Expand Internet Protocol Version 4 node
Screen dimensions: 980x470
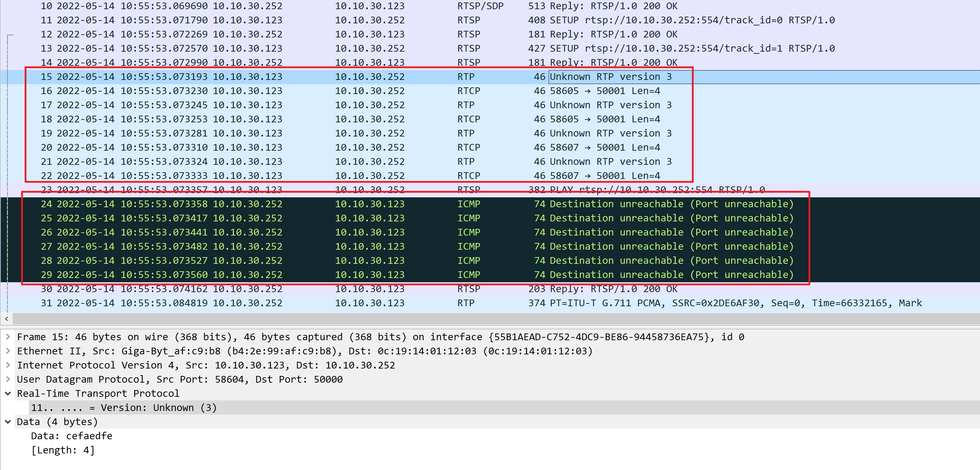[8, 365]
